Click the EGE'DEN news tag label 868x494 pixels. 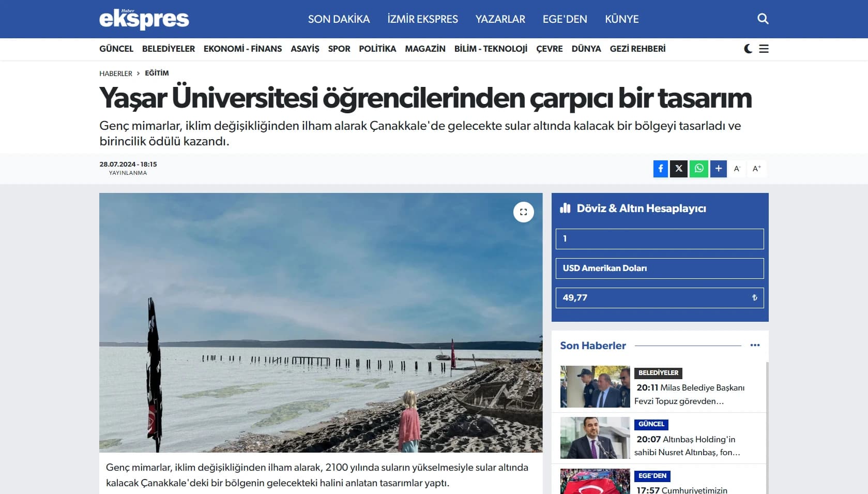[x=652, y=476]
